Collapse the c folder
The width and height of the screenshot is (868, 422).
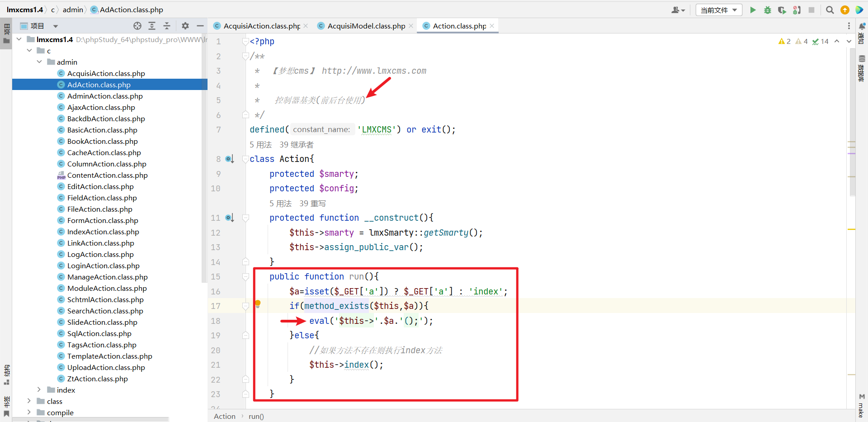(x=29, y=51)
